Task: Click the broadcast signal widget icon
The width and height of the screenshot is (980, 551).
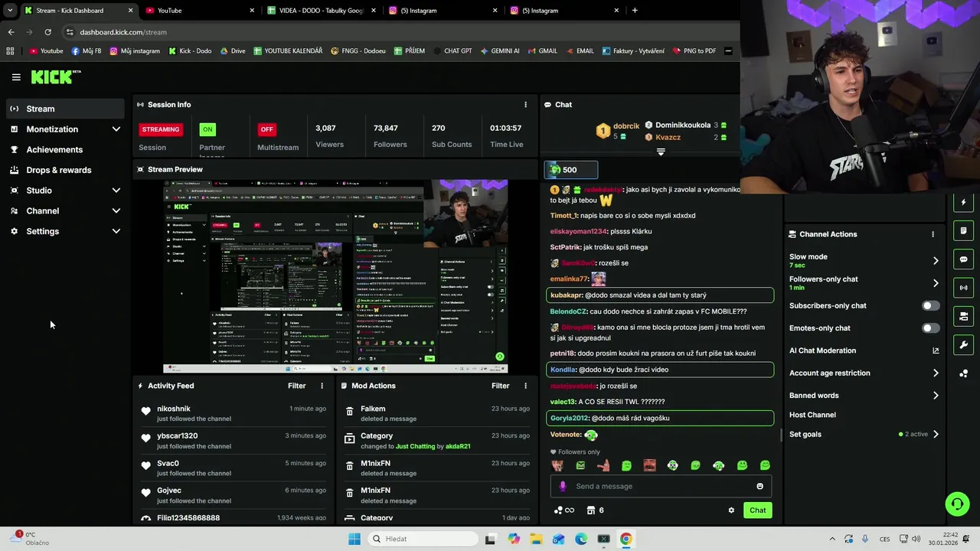Action: pos(963,288)
